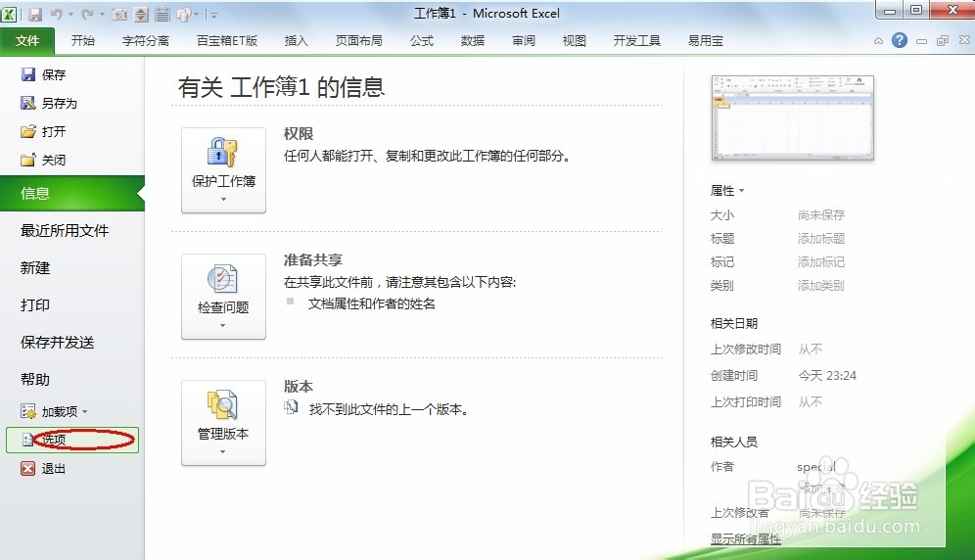Click the 添加标记 field
This screenshot has height=560, width=975.
821,262
